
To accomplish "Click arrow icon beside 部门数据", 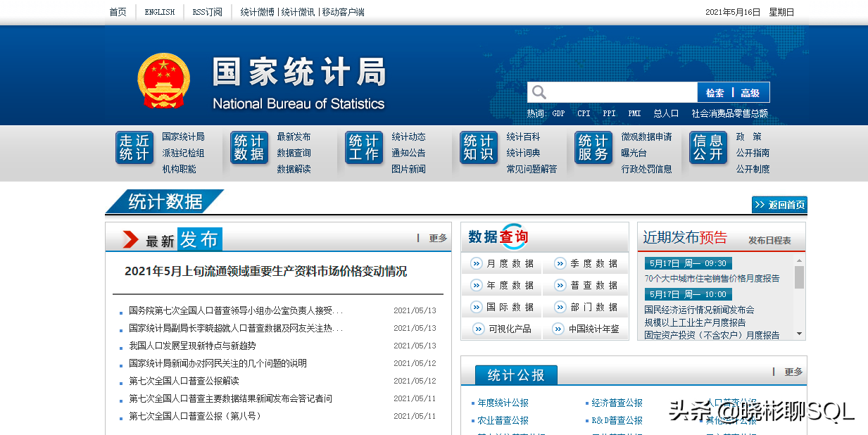I will [x=560, y=307].
